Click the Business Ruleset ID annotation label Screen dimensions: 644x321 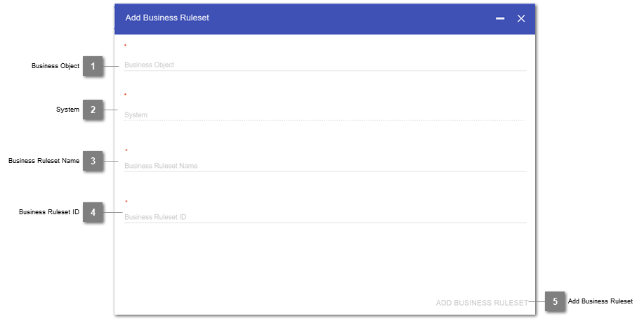coord(49,212)
